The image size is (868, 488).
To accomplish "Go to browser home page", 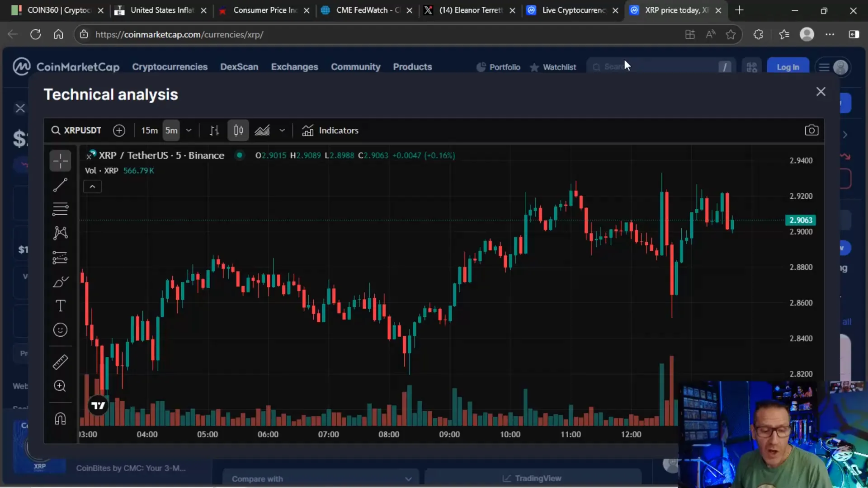I will coord(58,34).
